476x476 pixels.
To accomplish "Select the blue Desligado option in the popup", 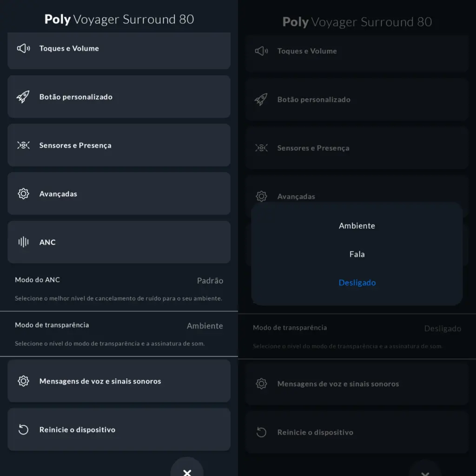I will [357, 283].
